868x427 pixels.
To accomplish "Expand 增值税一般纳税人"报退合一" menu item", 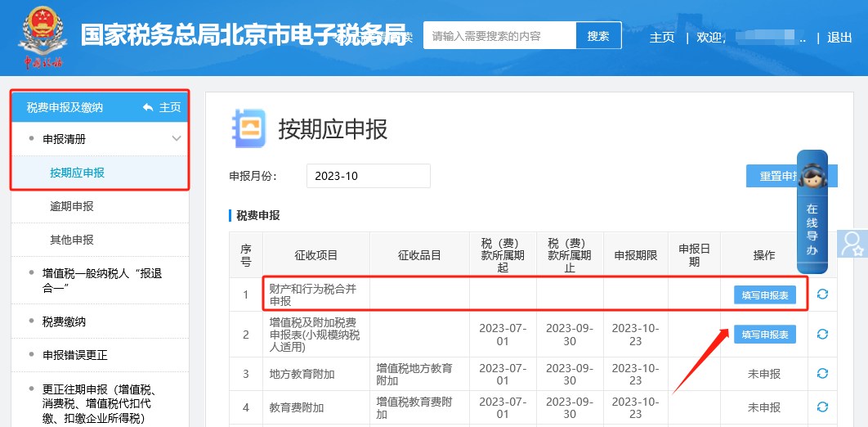I will point(101,280).
